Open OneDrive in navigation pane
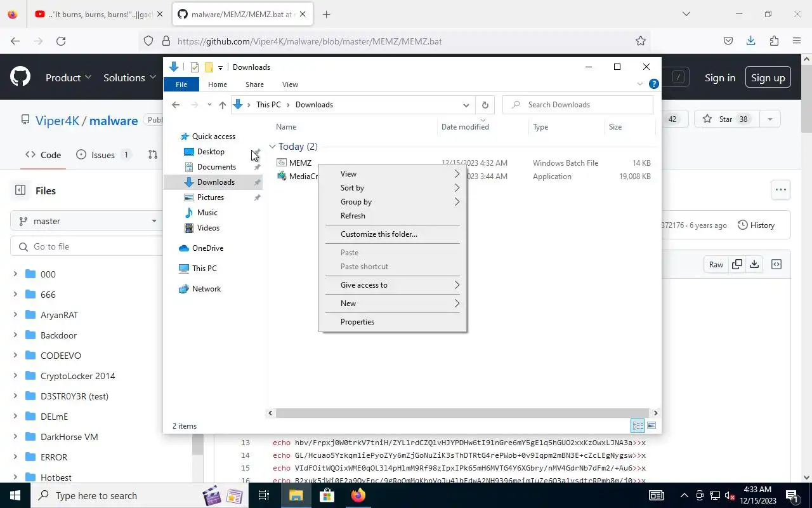 pos(207,248)
